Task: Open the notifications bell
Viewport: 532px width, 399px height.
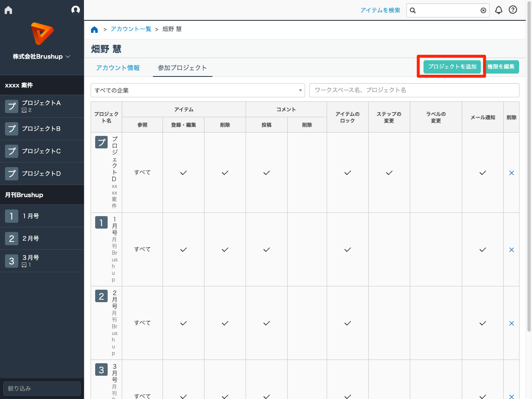Action: point(499,10)
